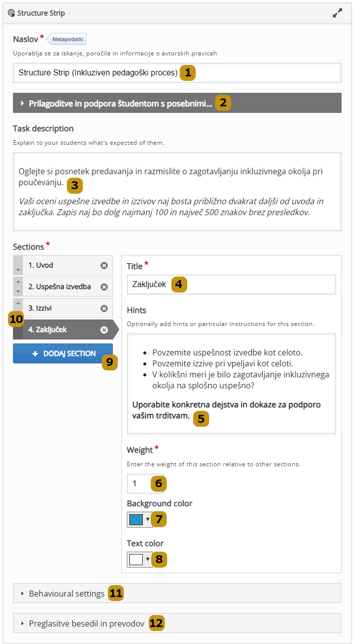Click the "DODAJ SECTION" button
Image resolution: width=354 pixels, height=644 pixels.
[63, 353]
